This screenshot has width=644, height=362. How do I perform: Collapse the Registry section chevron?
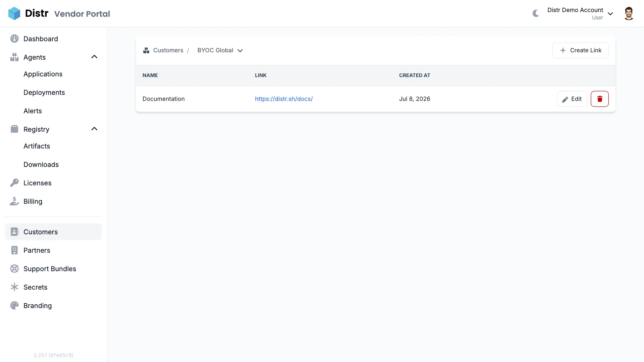(x=94, y=129)
